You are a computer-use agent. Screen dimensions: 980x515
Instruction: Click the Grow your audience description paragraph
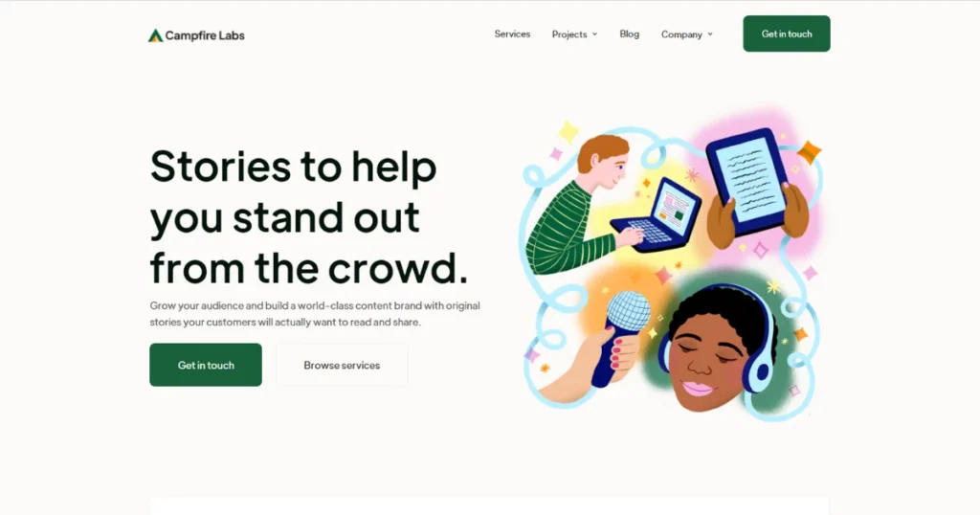[315, 314]
